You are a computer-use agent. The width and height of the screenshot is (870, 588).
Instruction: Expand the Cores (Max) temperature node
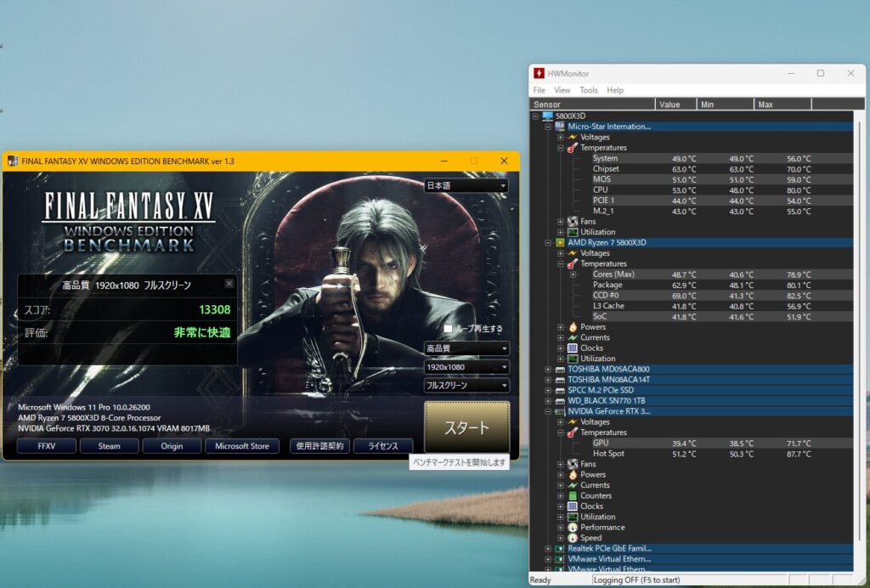click(x=573, y=274)
